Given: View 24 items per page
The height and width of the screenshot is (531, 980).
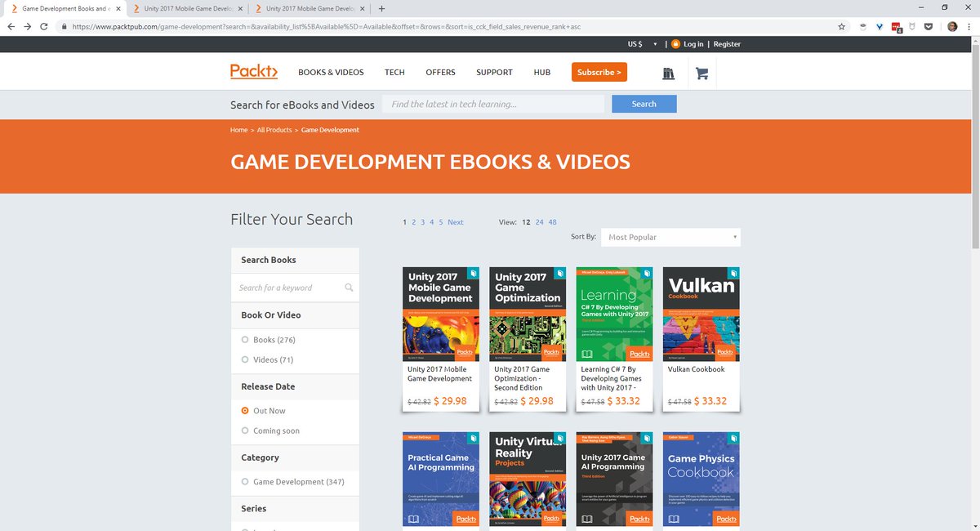Looking at the screenshot, I should (540, 222).
